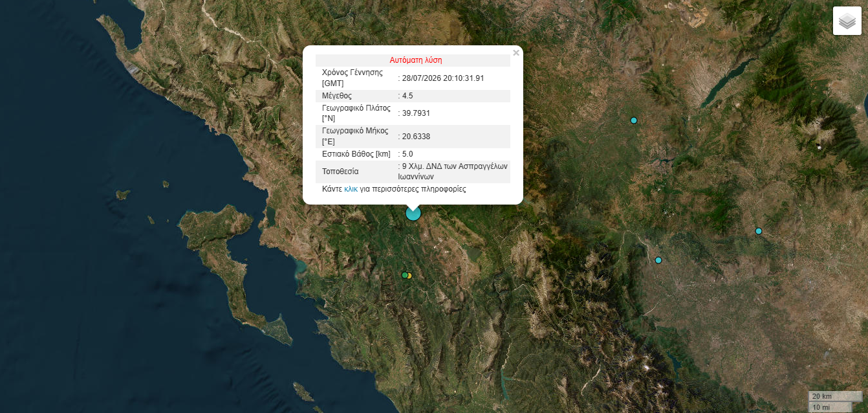
Task: Click the 'Γεωγραφικό Μήκος' label
Action: point(355,131)
